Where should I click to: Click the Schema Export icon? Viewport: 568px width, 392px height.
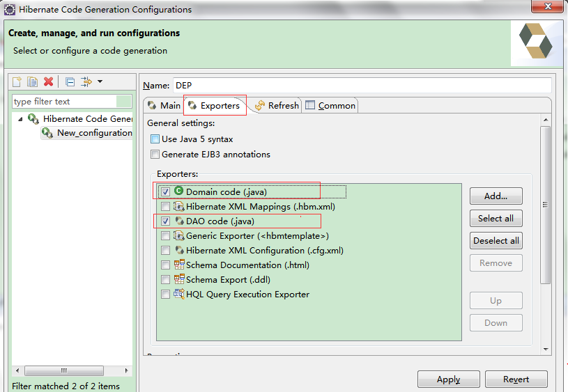coord(179,279)
